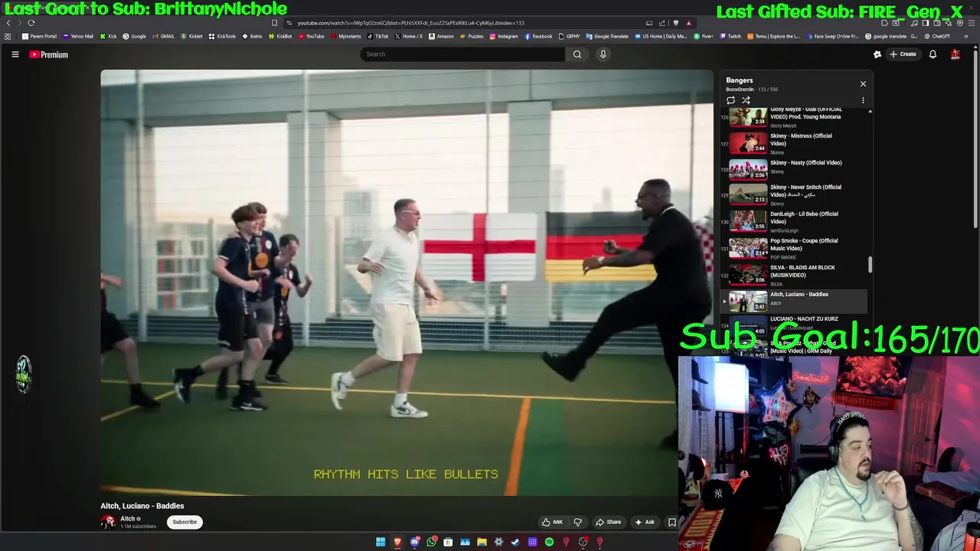
Task: Reload the browser page
Action: tap(31, 23)
